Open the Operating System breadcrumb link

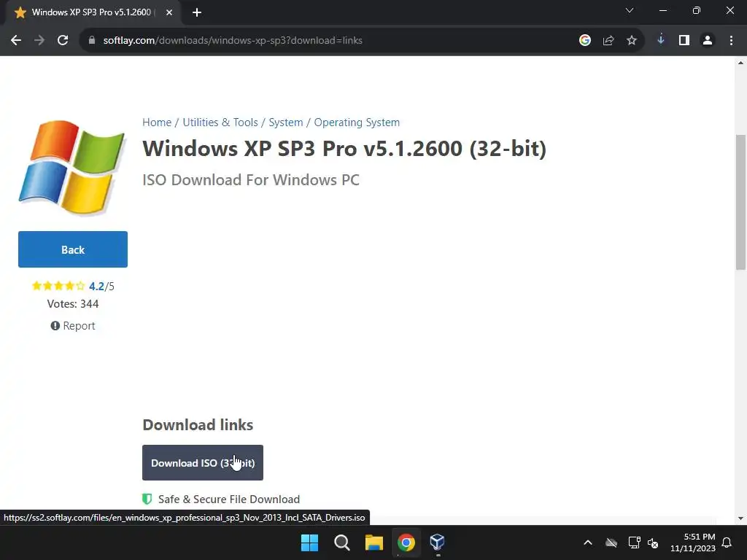tap(357, 122)
